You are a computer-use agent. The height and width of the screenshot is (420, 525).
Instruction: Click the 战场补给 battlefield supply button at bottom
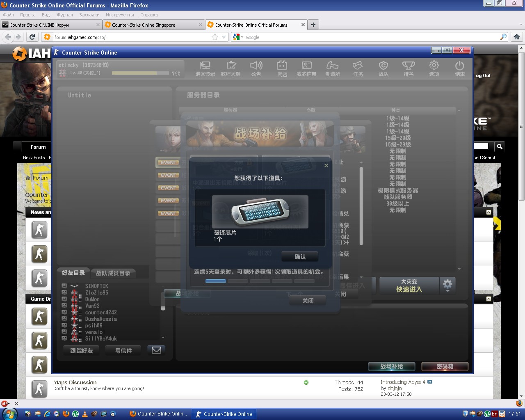(392, 366)
